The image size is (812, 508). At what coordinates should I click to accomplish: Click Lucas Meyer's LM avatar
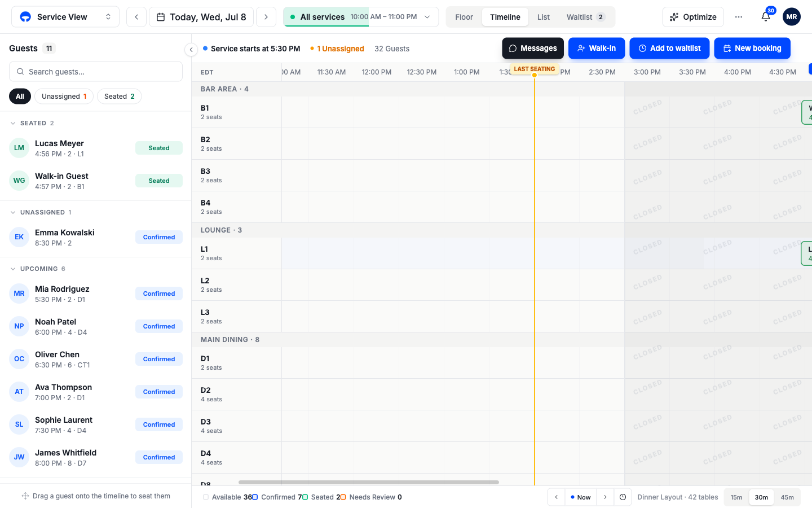19,148
